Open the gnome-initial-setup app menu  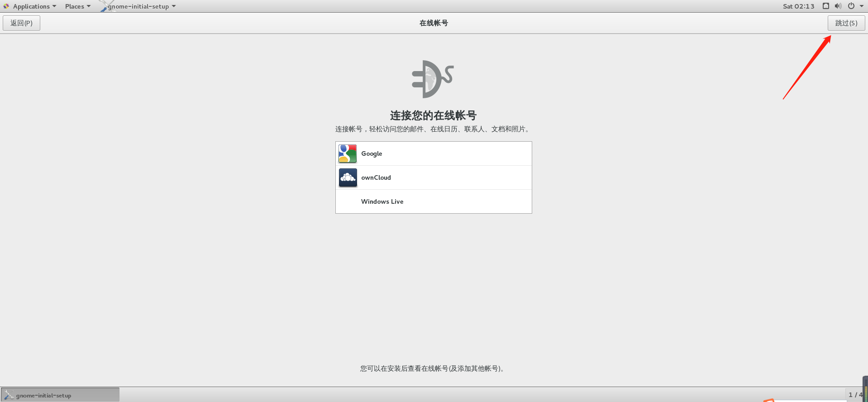pos(138,6)
